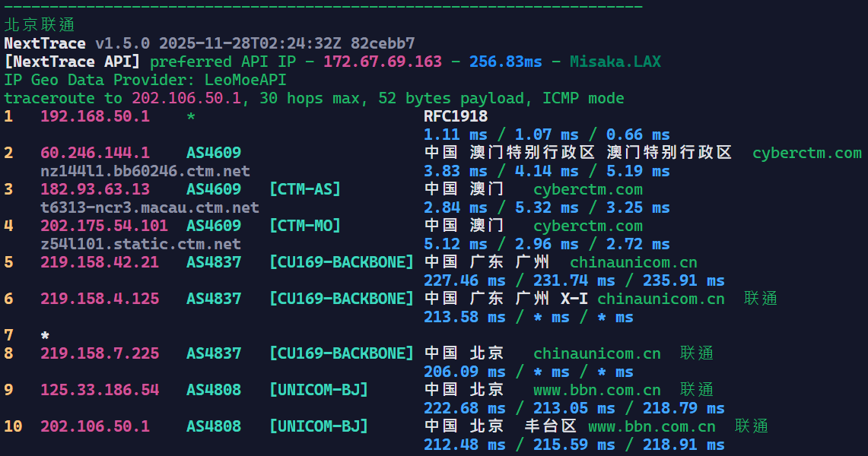Screen dimensions: 868x456
Task: Click the cyberctm.com link on hop 2
Action: (806, 153)
